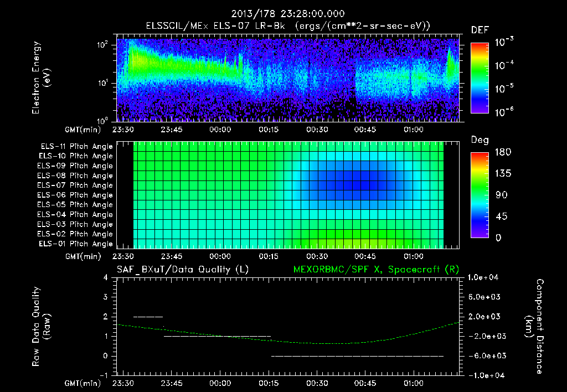
Task: Select "ELS-07 Pitch Angle" row label
Action: click(x=75, y=185)
